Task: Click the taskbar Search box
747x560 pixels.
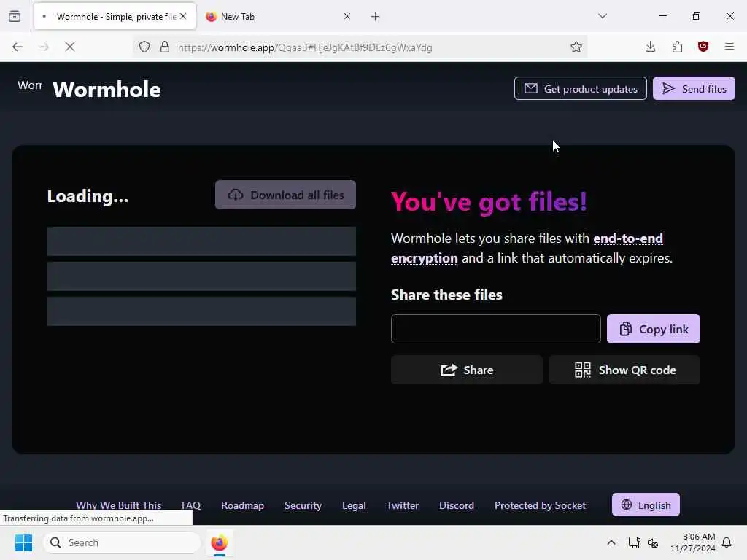Action: click(x=122, y=542)
